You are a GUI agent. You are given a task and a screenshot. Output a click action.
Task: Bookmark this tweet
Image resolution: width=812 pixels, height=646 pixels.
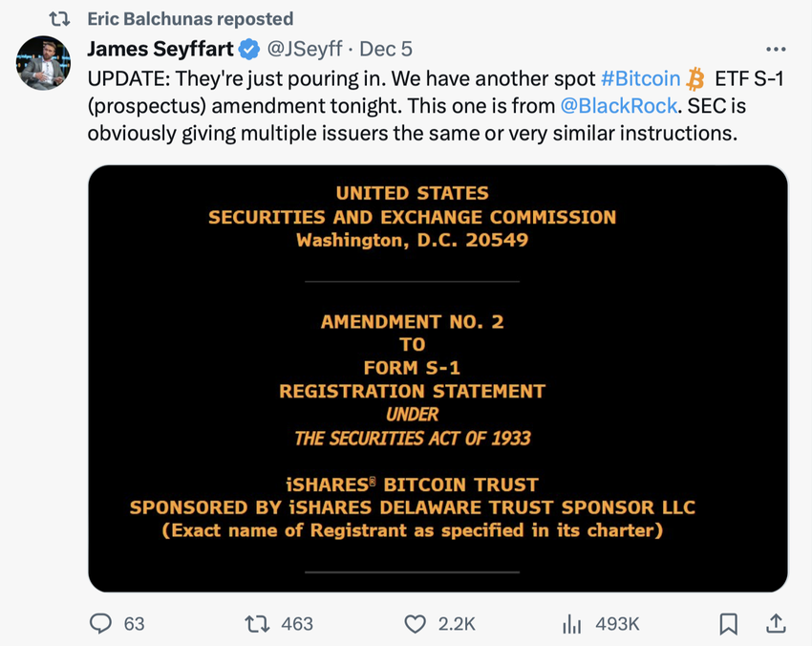tap(728, 624)
